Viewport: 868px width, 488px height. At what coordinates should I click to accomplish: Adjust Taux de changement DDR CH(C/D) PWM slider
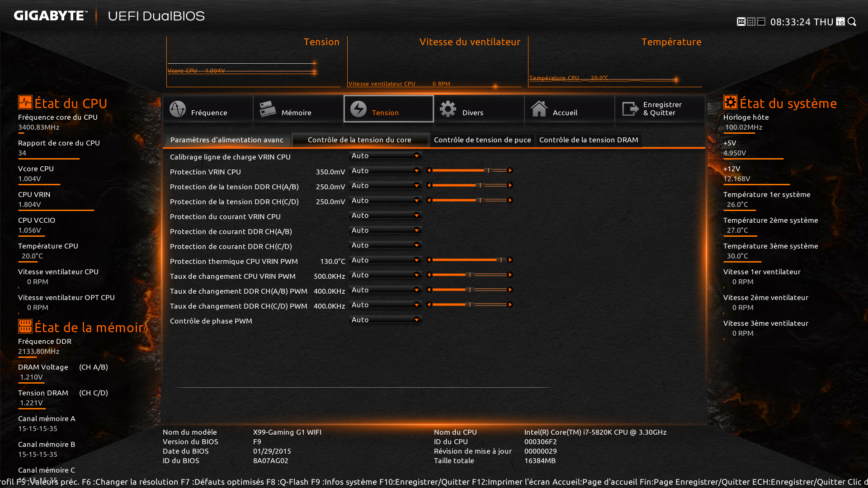[x=469, y=305]
